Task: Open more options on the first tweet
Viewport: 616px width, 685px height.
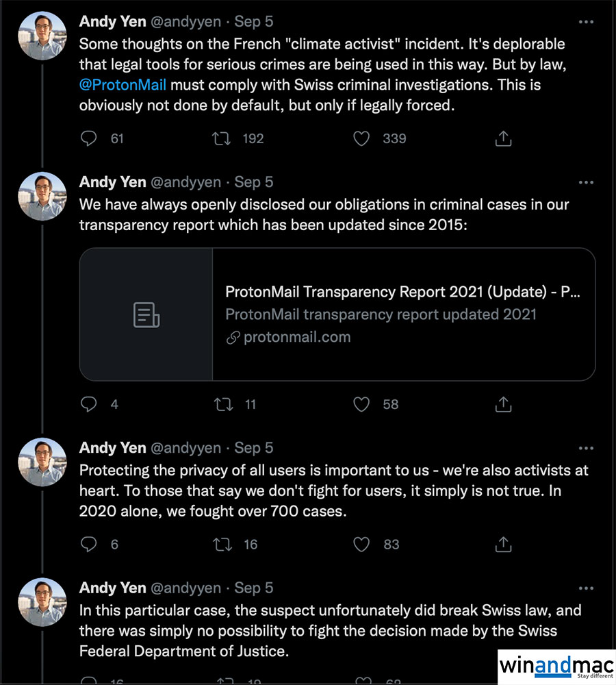Action: [x=586, y=22]
